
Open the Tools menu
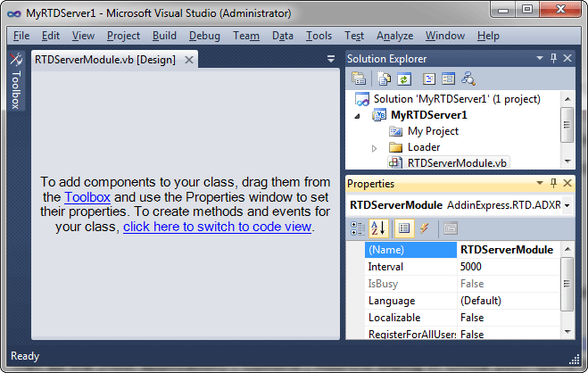(319, 36)
